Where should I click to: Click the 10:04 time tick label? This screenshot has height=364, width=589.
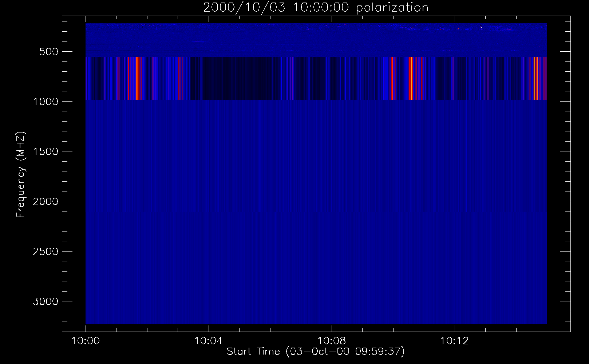pyautogui.click(x=209, y=341)
